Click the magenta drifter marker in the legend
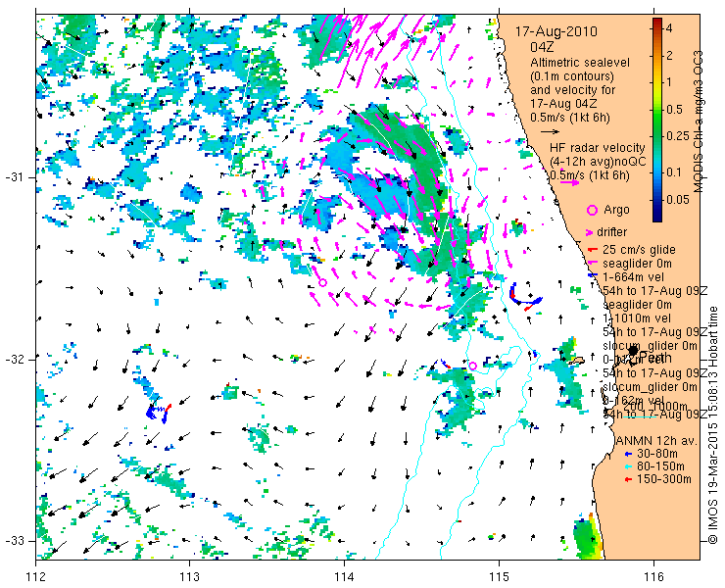The width and height of the screenshot is (725, 588). click(x=589, y=232)
